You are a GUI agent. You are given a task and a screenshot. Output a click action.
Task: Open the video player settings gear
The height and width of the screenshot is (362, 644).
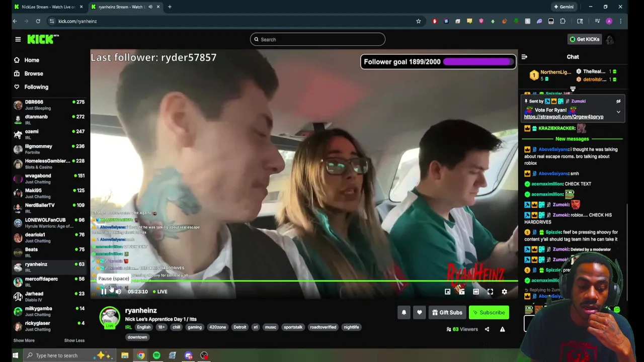[504, 292]
